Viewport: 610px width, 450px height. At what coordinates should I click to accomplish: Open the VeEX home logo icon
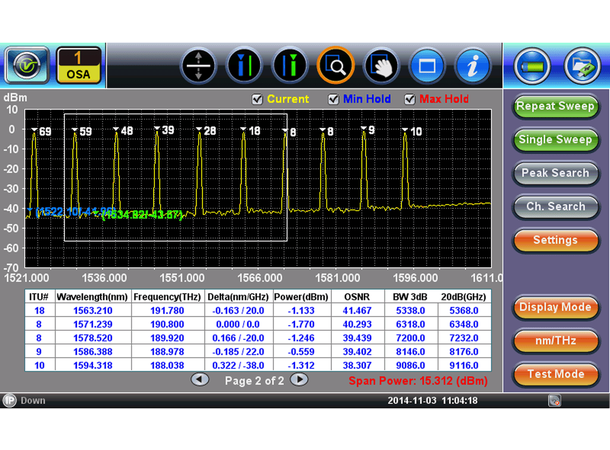[x=27, y=65]
